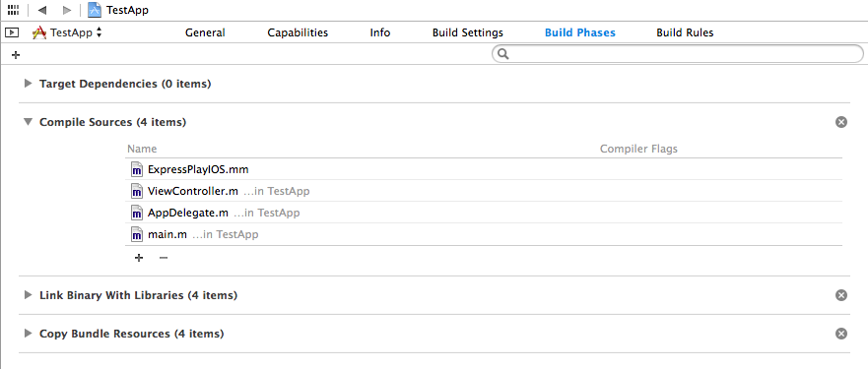Screen dimensions: 868x369
Task: Expand the Target Dependencies section
Action: click(29, 84)
